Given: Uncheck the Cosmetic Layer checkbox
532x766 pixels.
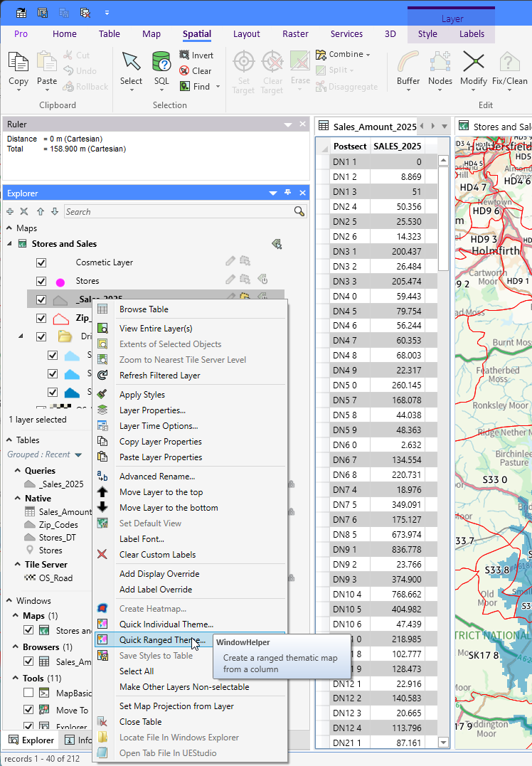Looking at the screenshot, I should [x=41, y=262].
